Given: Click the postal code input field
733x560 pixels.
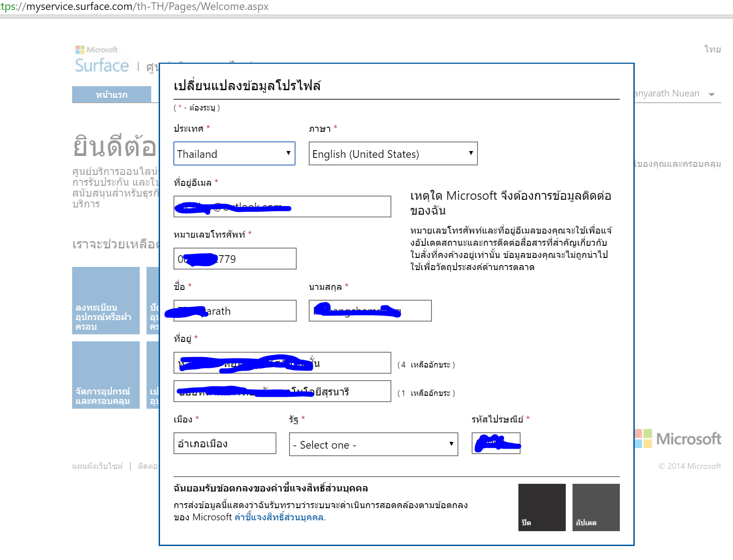Looking at the screenshot, I should [x=496, y=443].
